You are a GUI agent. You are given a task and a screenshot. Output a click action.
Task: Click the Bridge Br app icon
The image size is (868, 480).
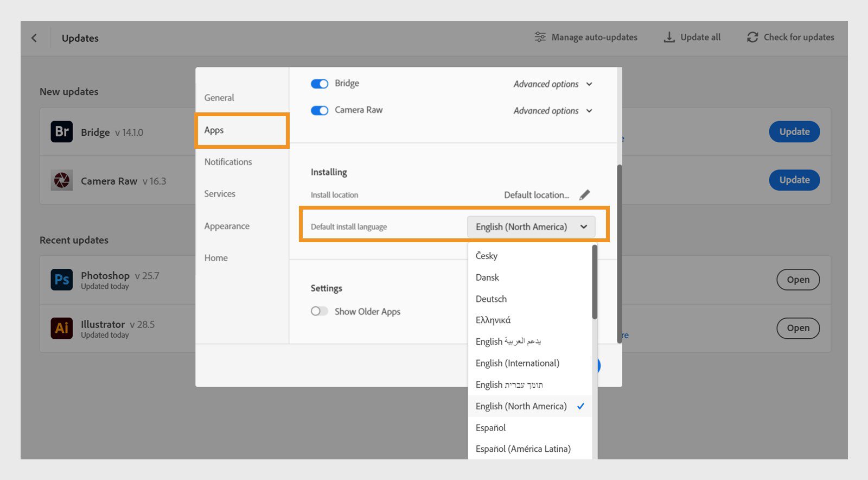pos(62,131)
